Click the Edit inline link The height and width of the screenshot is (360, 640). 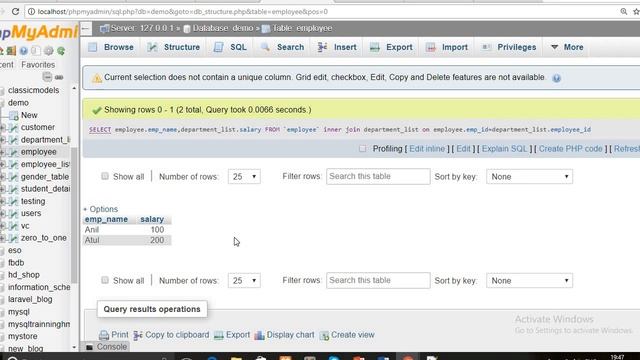click(427, 149)
